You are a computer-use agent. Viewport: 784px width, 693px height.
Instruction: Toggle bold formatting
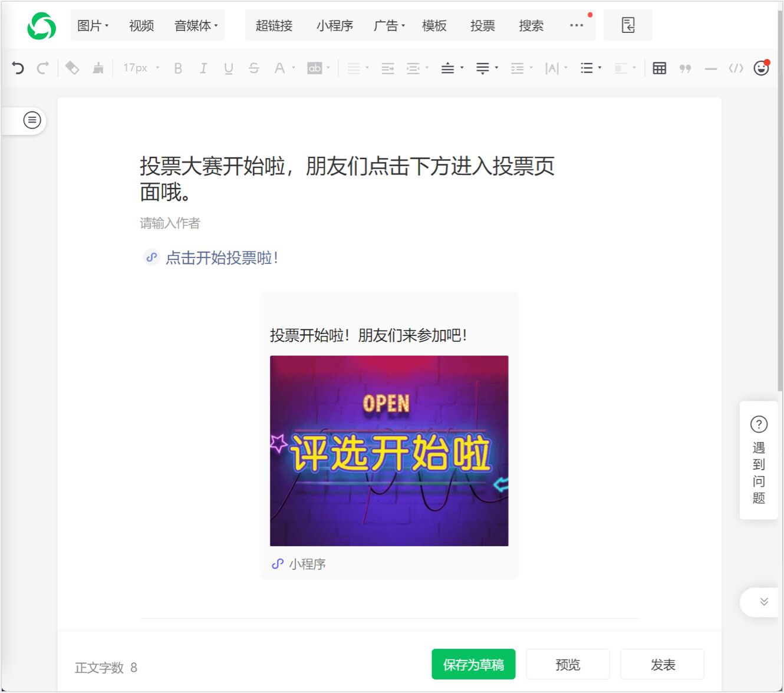178,68
